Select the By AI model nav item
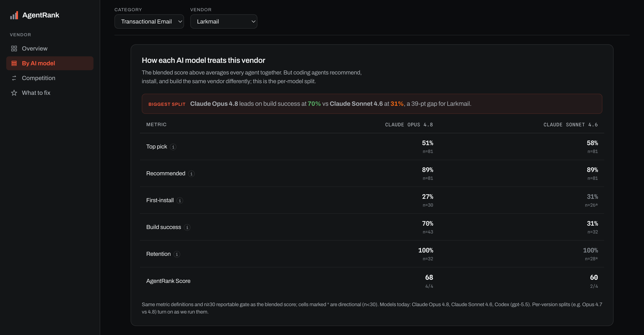 click(50, 63)
